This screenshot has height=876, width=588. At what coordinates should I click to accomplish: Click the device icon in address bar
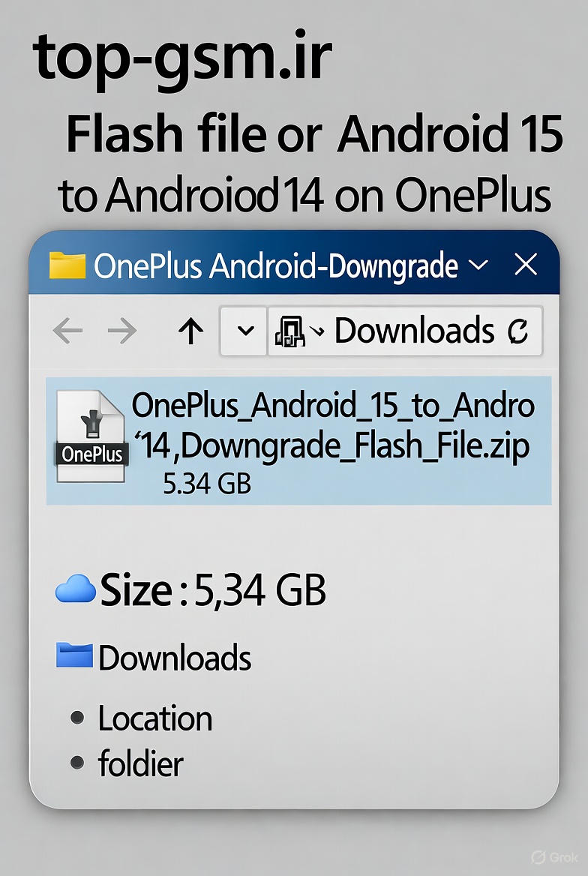290,331
